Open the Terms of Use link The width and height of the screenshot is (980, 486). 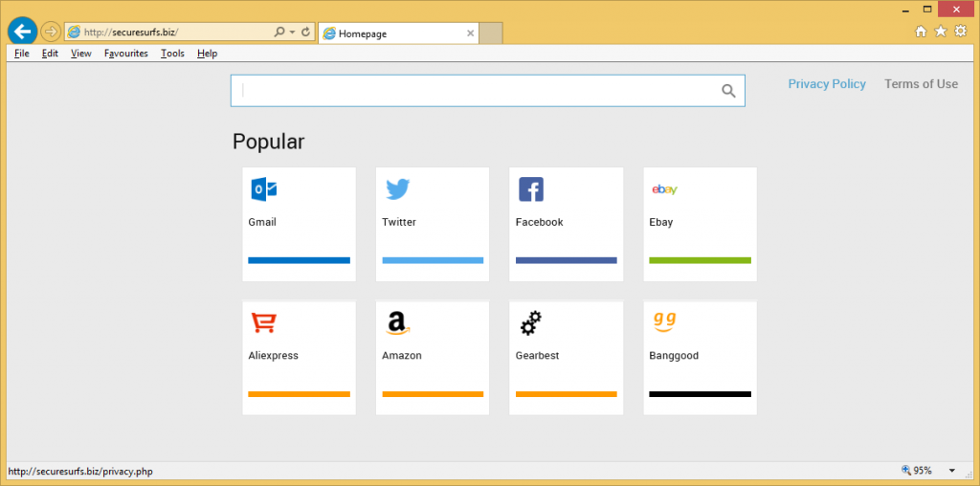coord(921,84)
